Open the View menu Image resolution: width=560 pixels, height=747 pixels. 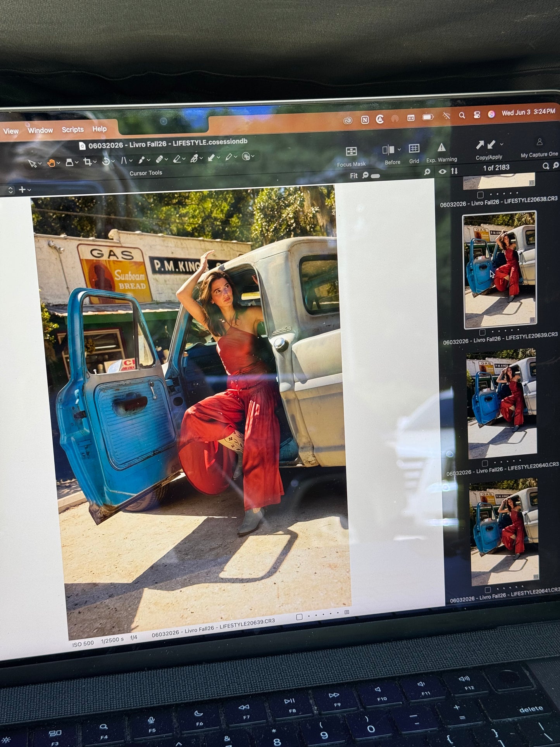10,131
